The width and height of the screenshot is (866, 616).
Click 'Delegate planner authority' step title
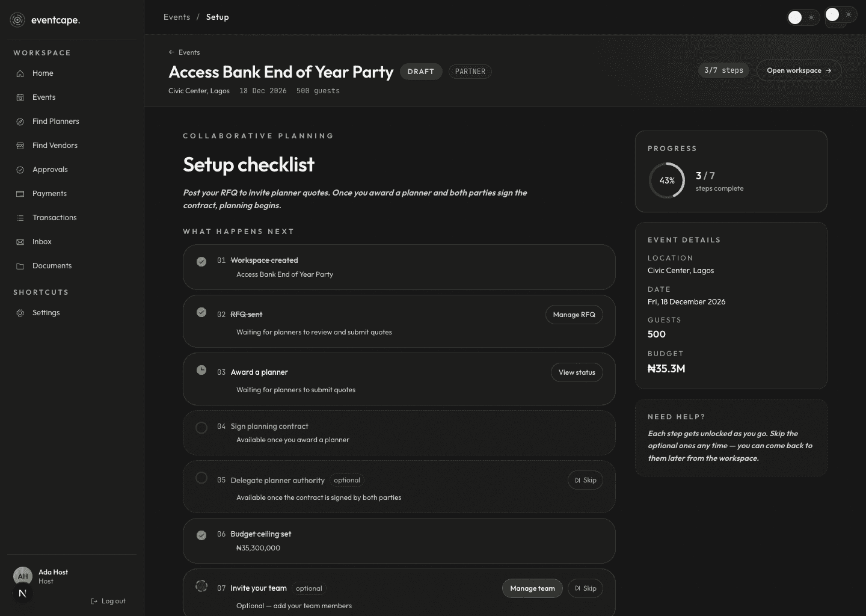tap(277, 481)
